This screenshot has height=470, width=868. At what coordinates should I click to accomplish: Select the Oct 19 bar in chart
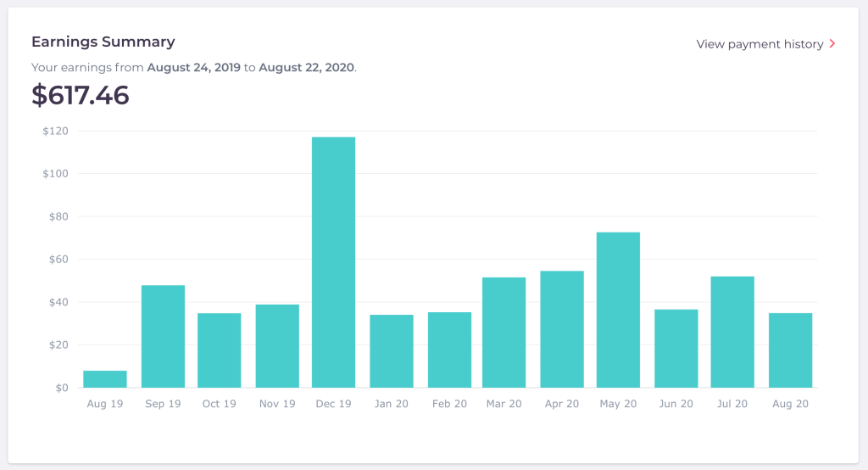(220, 350)
